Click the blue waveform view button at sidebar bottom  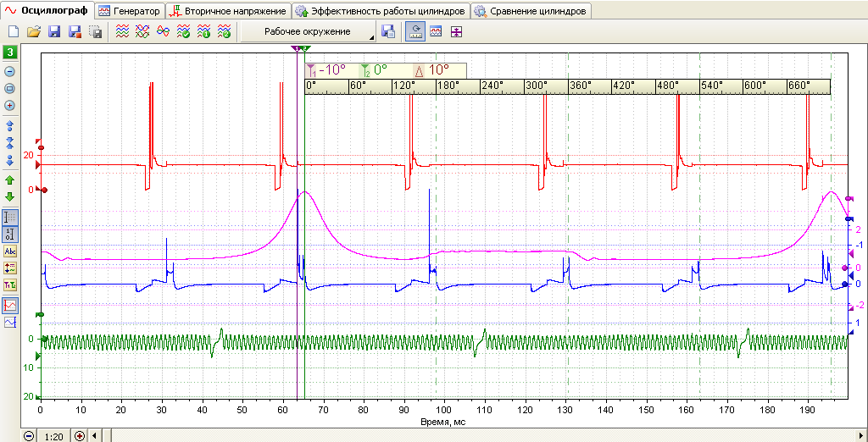[x=10, y=322]
